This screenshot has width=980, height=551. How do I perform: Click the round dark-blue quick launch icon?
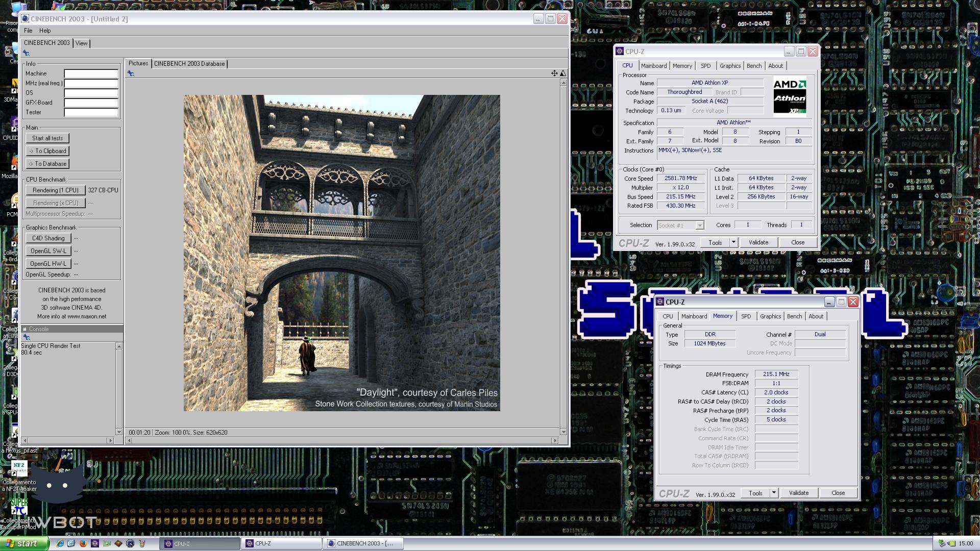pyautogui.click(x=130, y=543)
